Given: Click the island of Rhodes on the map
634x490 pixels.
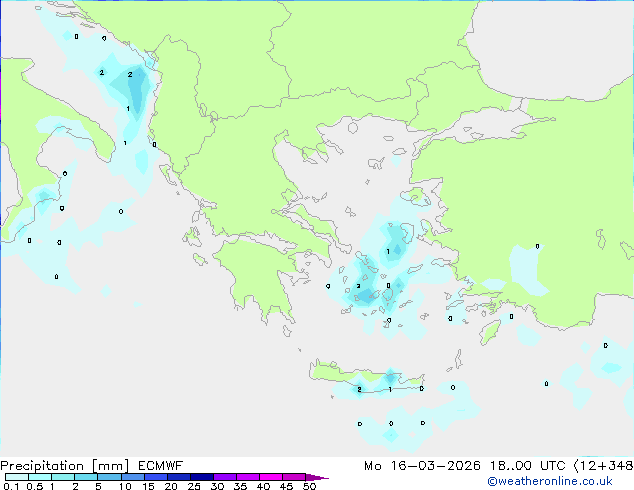Looking at the screenshot, I should (x=489, y=332).
